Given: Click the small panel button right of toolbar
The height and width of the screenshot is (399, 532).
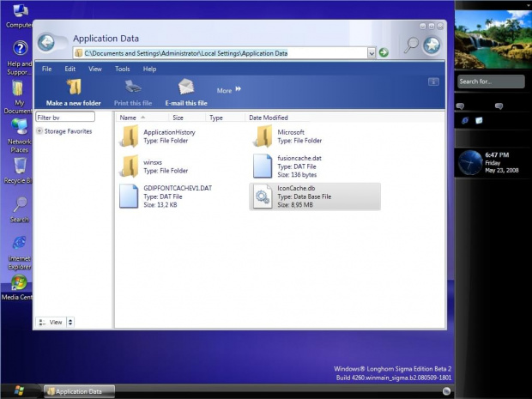Looking at the screenshot, I should (x=433, y=82).
